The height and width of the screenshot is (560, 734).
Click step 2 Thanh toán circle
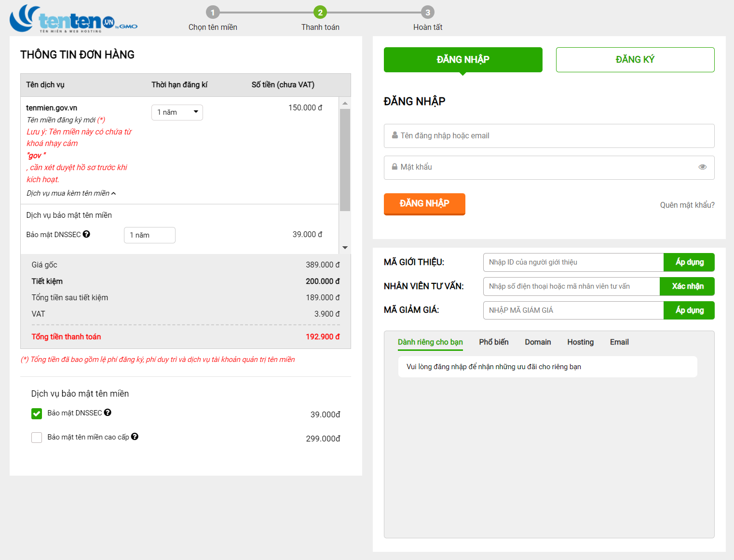pyautogui.click(x=320, y=13)
